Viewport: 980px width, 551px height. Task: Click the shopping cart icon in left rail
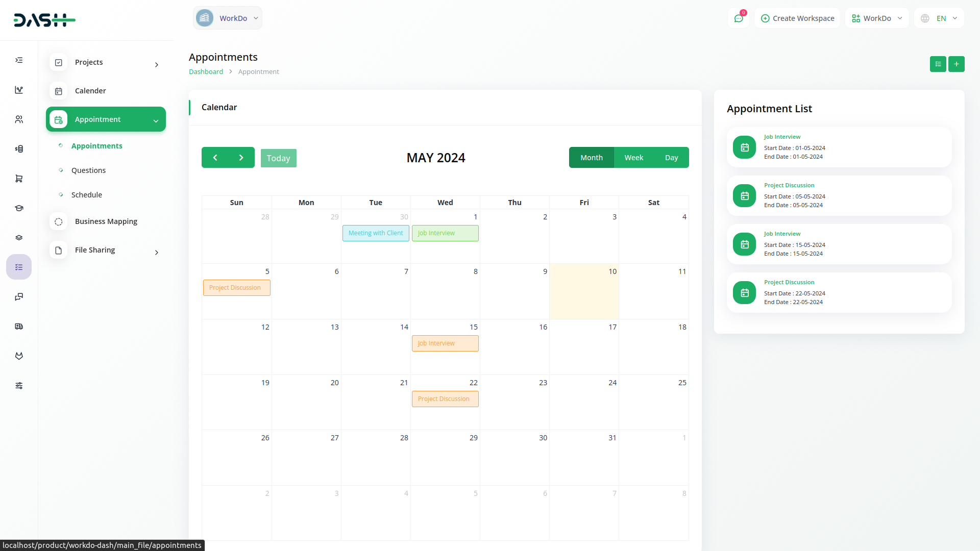pyautogui.click(x=19, y=179)
